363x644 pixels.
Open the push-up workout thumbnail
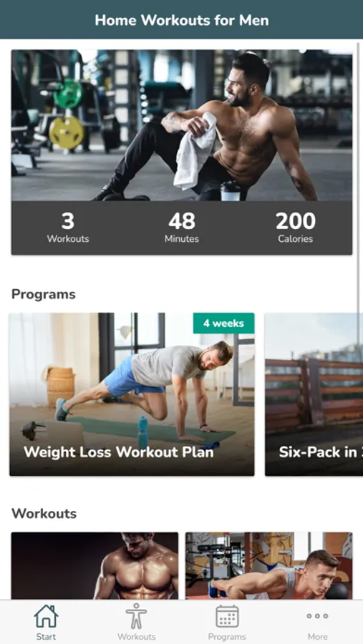[269, 565]
